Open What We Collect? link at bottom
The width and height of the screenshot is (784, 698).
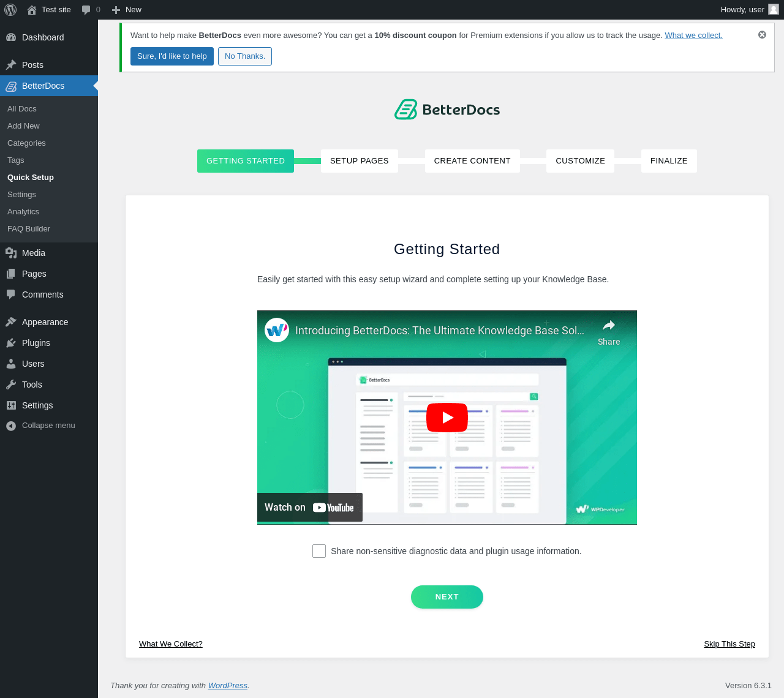point(171,644)
